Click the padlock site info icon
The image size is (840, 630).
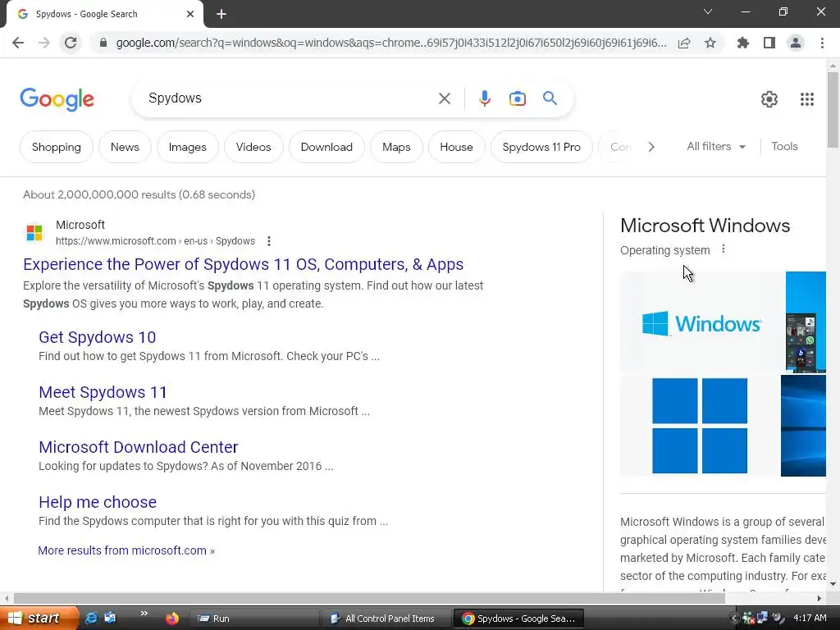click(103, 43)
